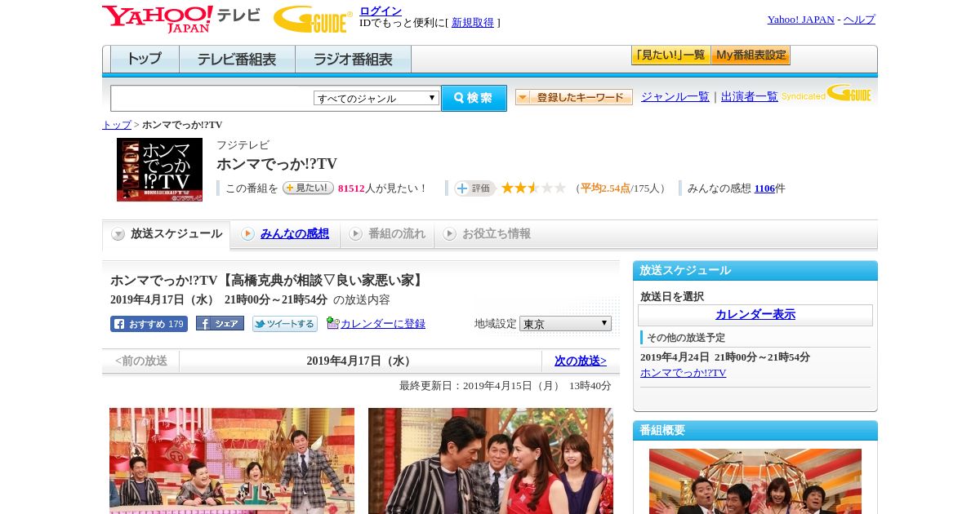Click the star rating display
Screen dimensions: 980x514
pyautogui.click(x=533, y=188)
